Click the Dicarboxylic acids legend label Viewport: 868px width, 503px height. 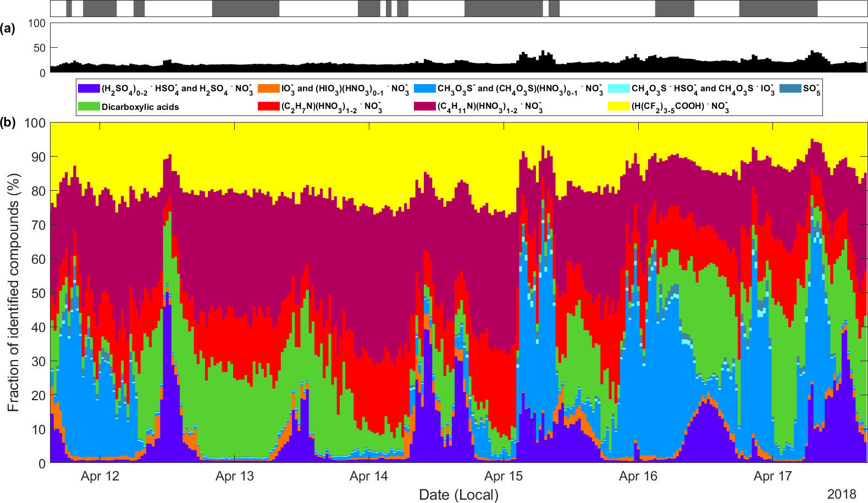tap(140, 107)
